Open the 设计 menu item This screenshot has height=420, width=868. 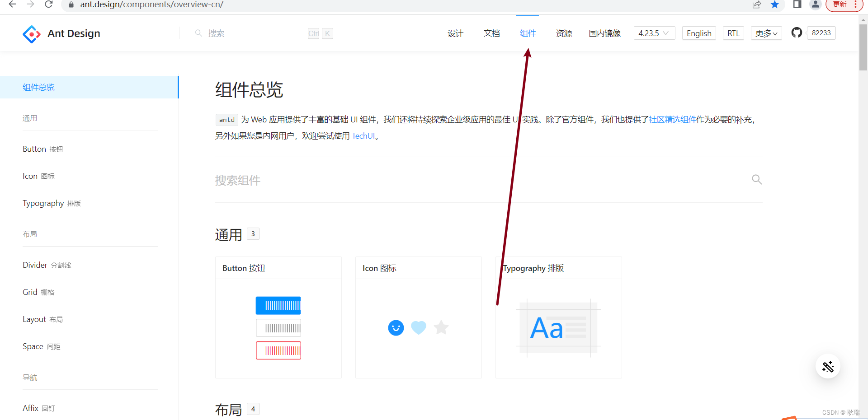(x=455, y=33)
